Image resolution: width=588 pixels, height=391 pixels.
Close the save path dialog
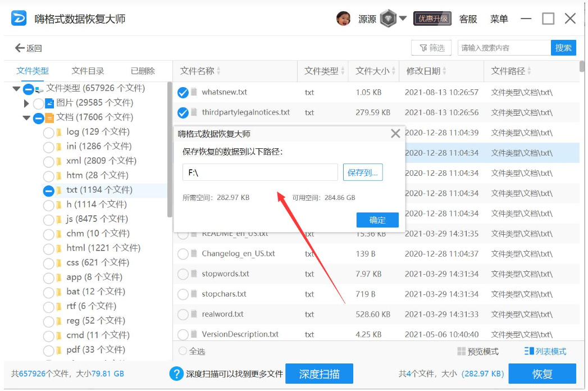coord(395,134)
